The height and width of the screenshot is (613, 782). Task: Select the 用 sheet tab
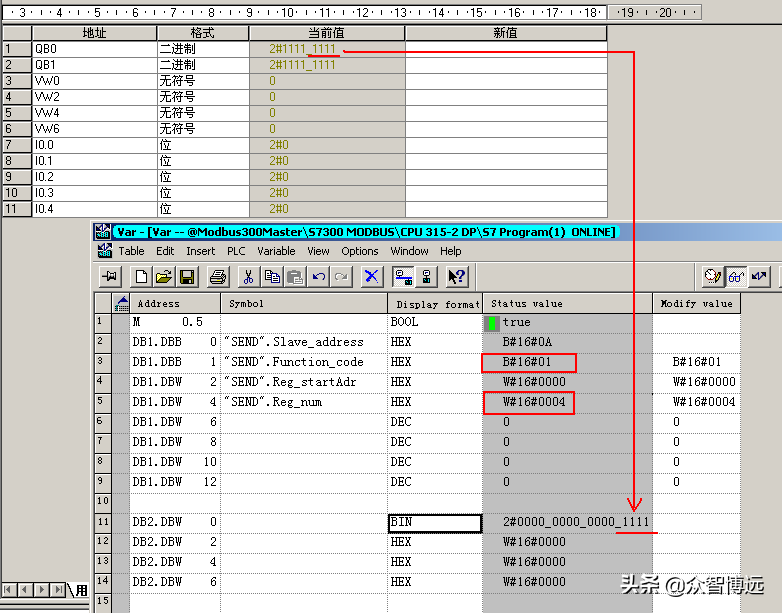(81, 590)
